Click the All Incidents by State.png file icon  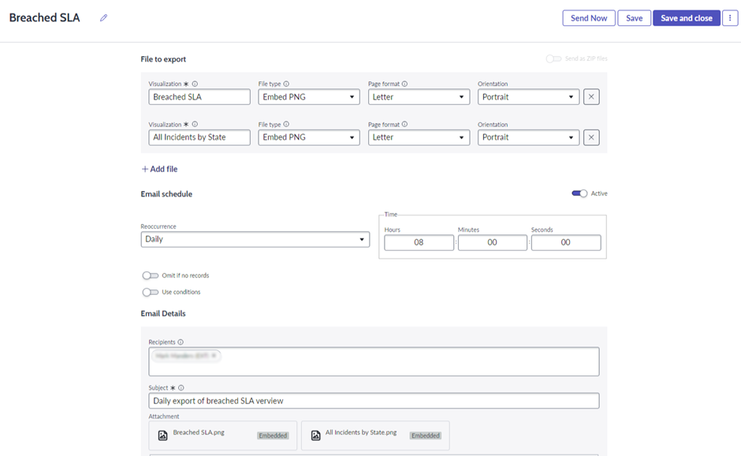pos(316,435)
